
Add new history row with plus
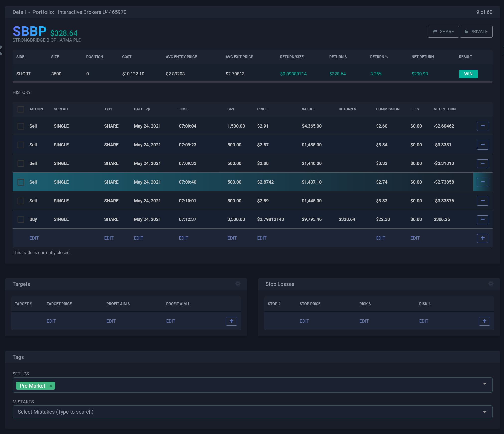(x=482, y=238)
